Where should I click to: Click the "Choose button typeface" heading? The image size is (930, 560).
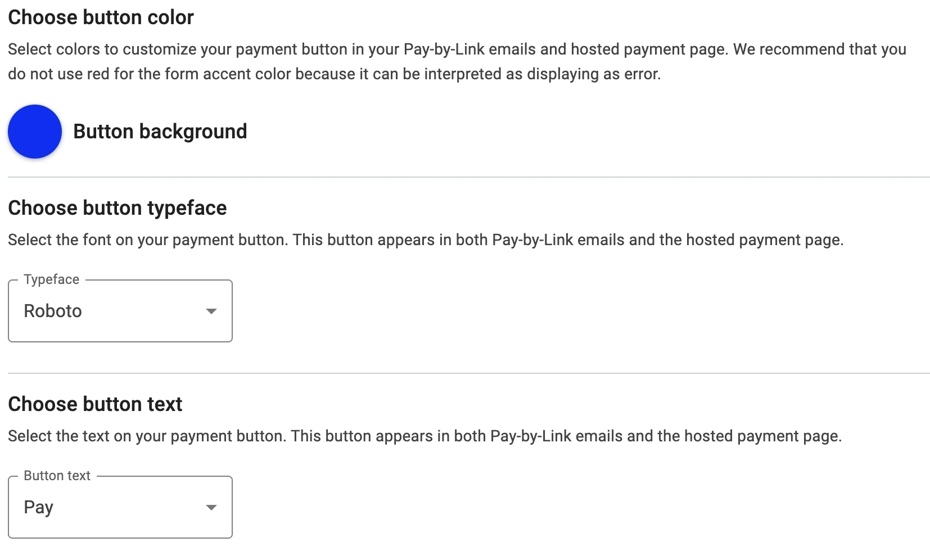pyautogui.click(x=117, y=208)
